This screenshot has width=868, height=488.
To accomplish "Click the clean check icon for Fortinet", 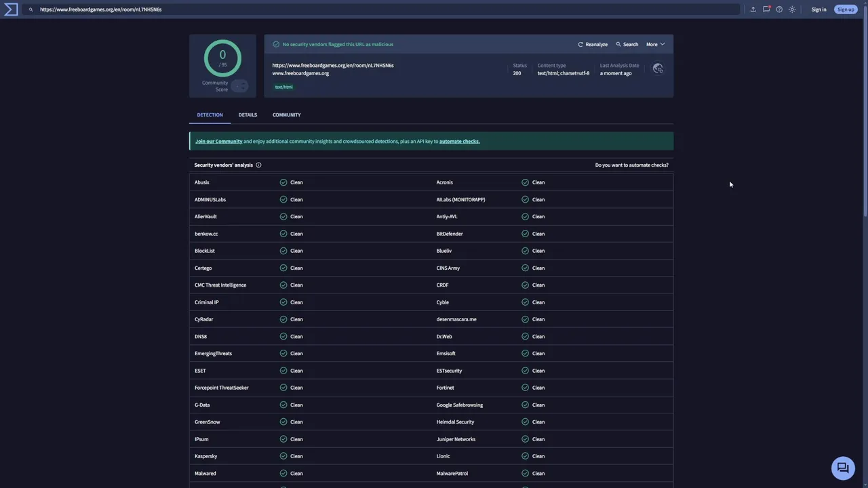I will (x=526, y=388).
